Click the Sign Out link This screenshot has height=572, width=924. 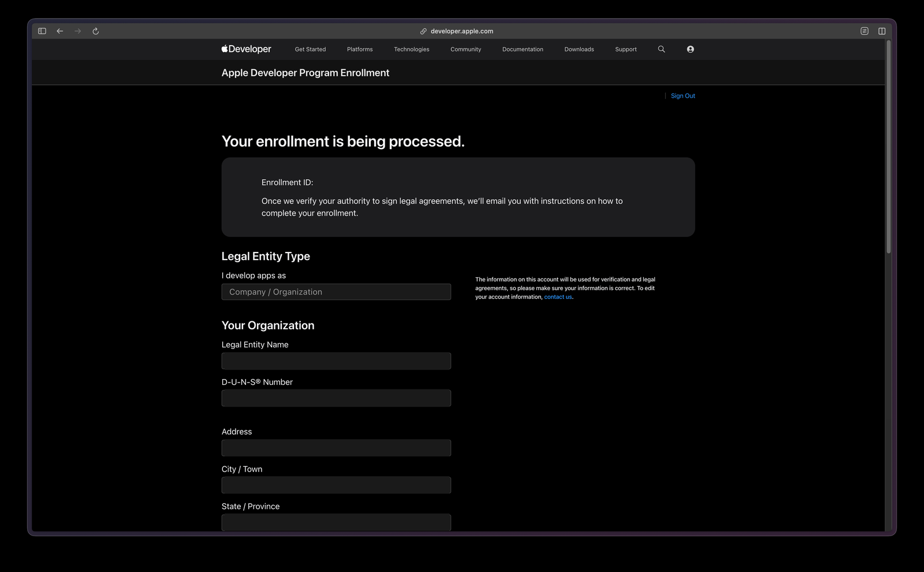point(683,96)
